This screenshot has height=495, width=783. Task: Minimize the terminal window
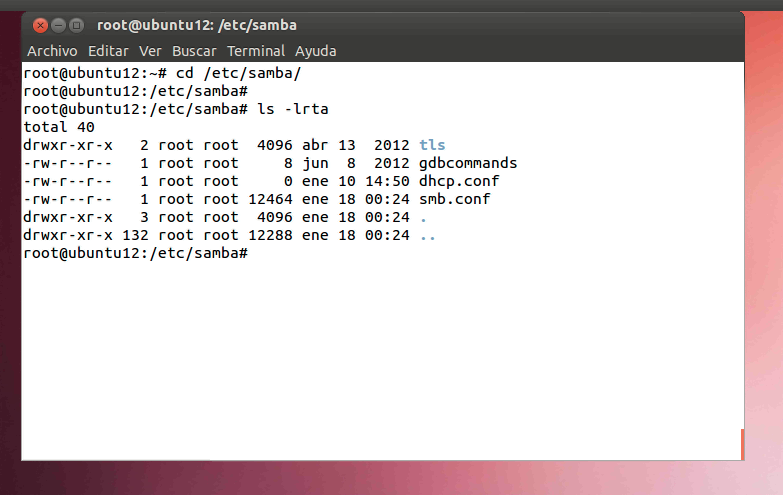tap(58, 25)
